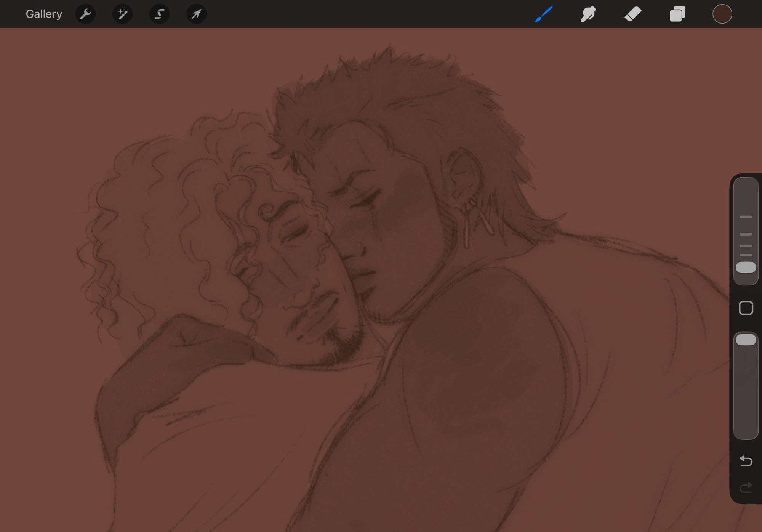Click the redo arrow
The width and height of the screenshot is (762, 532).
pos(746,487)
